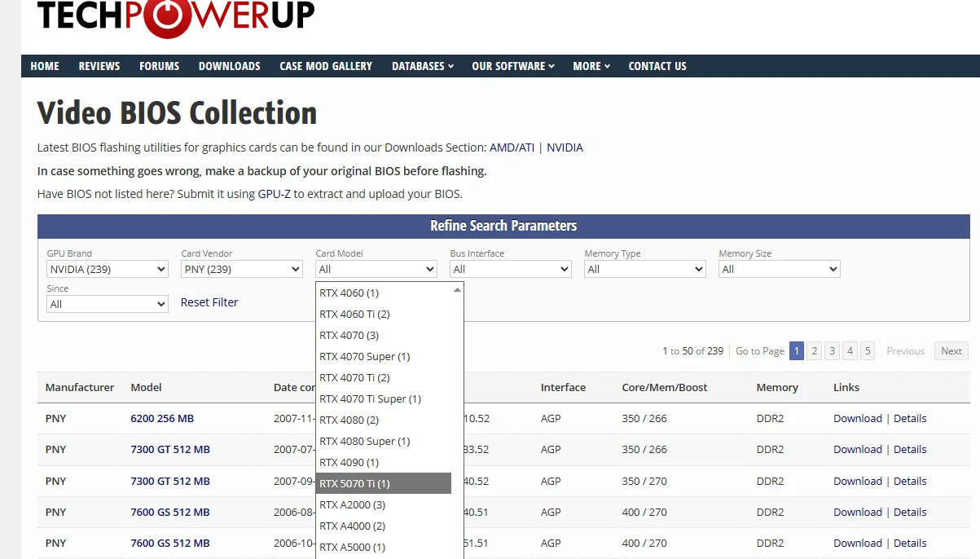Click the Model column header
980x559 pixels.
pyautogui.click(x=147, y=388)
